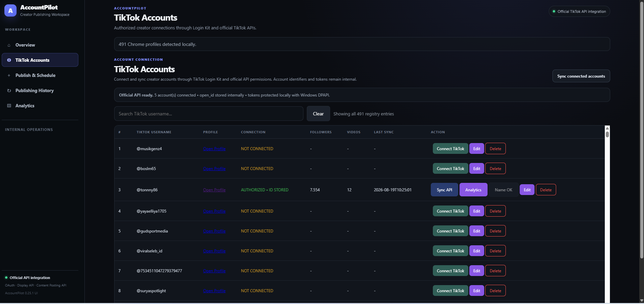This screenshot has width=644, height=304.
Task: Click the columns icon beside Analytics in sidebar
Action: point(9,106)
